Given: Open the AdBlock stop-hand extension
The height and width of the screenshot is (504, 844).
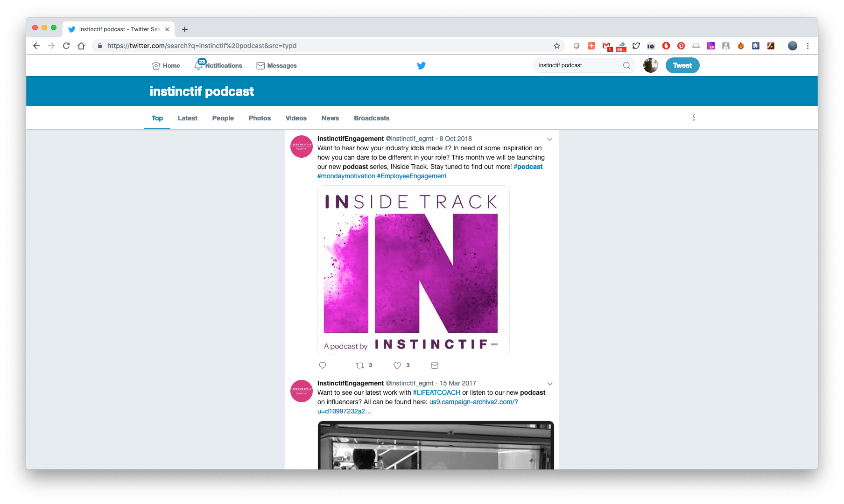Looking at the screenshot, I should (x=666, y=46).
